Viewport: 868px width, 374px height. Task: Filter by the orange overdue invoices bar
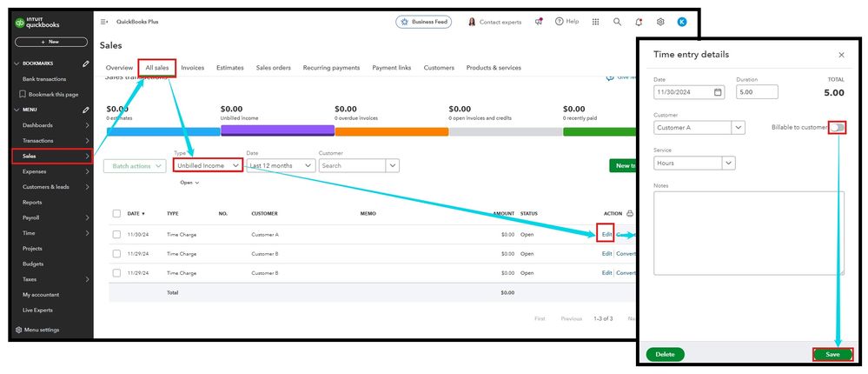[x=391, y=132]
